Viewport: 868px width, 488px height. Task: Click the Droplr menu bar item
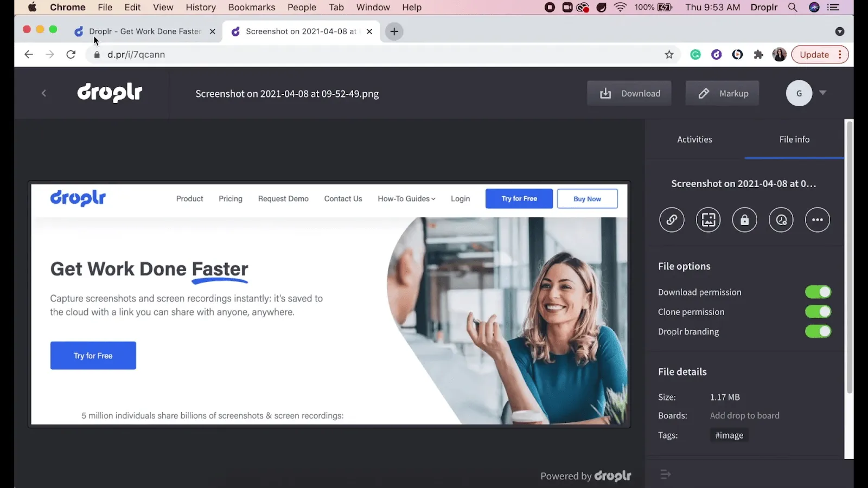pyautogui.click(x=764, y=7)
